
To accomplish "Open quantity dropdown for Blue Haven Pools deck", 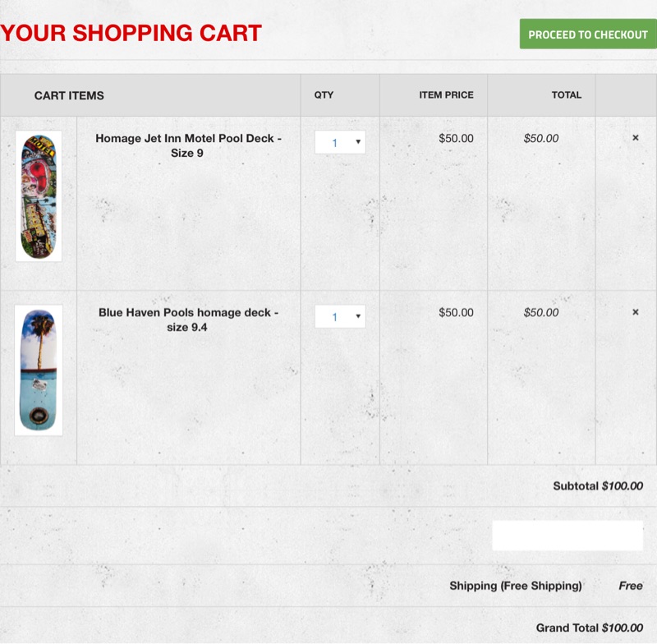I will click(340, 316).
